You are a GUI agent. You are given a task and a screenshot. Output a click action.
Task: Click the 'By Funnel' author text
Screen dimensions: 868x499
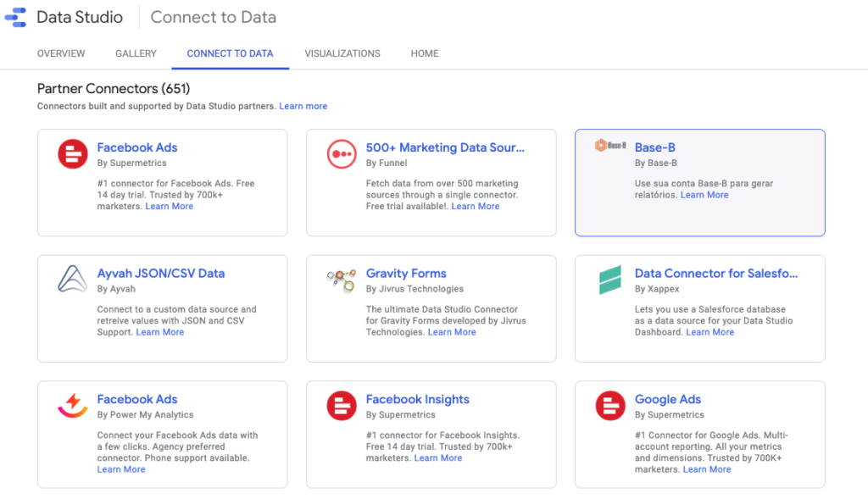[387, 164]
